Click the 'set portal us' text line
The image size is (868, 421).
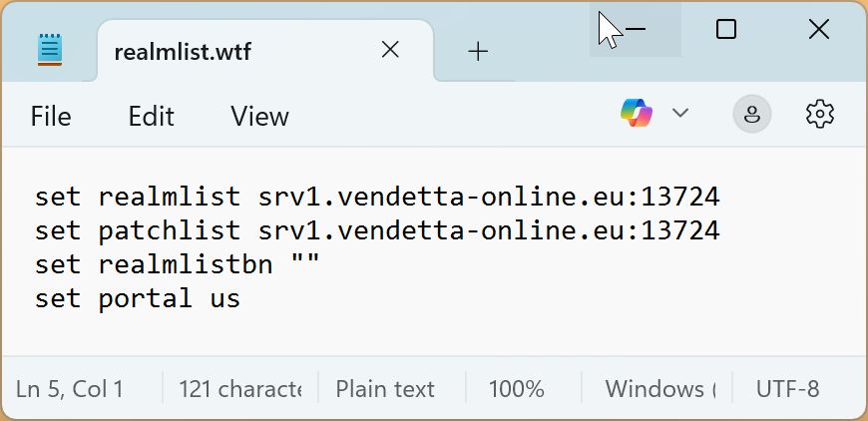[x=138, y=298]
